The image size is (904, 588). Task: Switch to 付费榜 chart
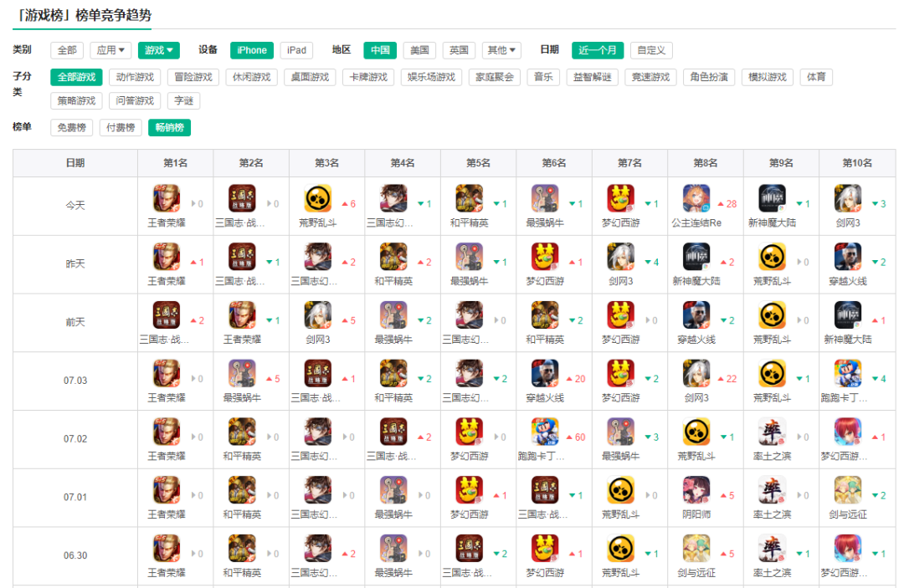point(121,127)
